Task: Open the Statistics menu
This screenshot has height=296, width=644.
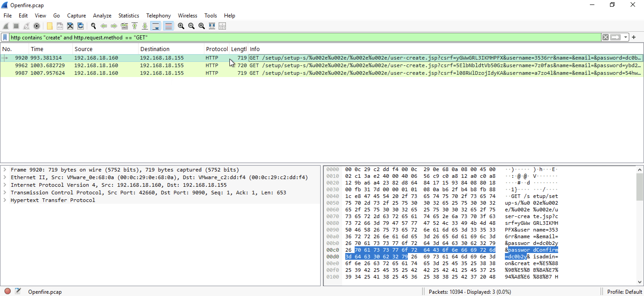Action: coord(129,15)
